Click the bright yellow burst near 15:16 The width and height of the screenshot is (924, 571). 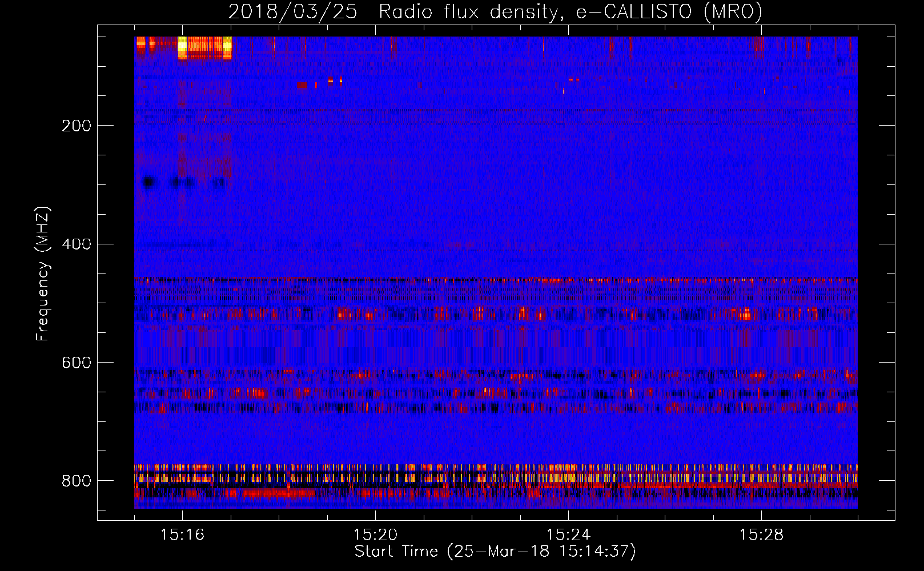tap(183, 47)
